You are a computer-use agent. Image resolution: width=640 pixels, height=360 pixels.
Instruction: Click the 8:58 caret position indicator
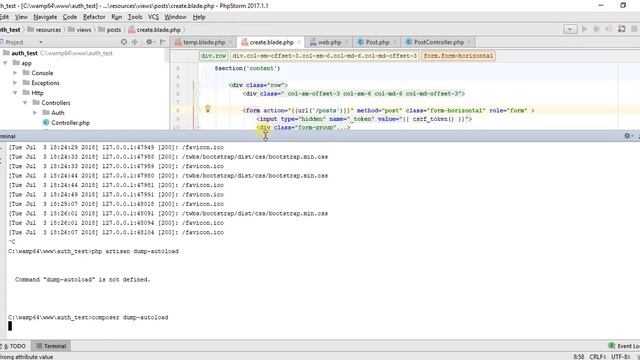(579, 357)
